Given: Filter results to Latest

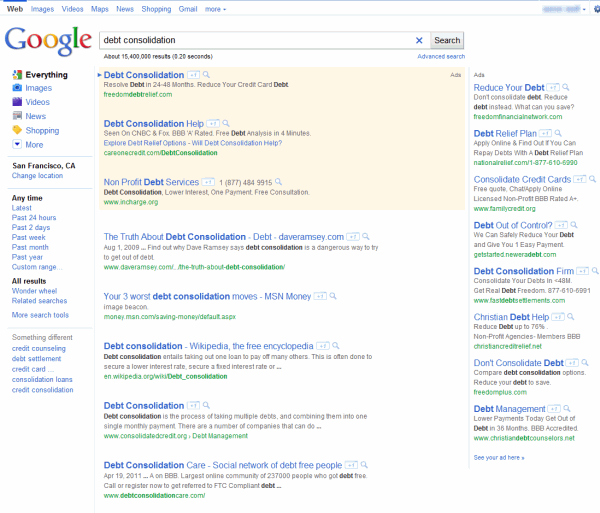Looking at the screenshot, I should [x=22, y=208].
